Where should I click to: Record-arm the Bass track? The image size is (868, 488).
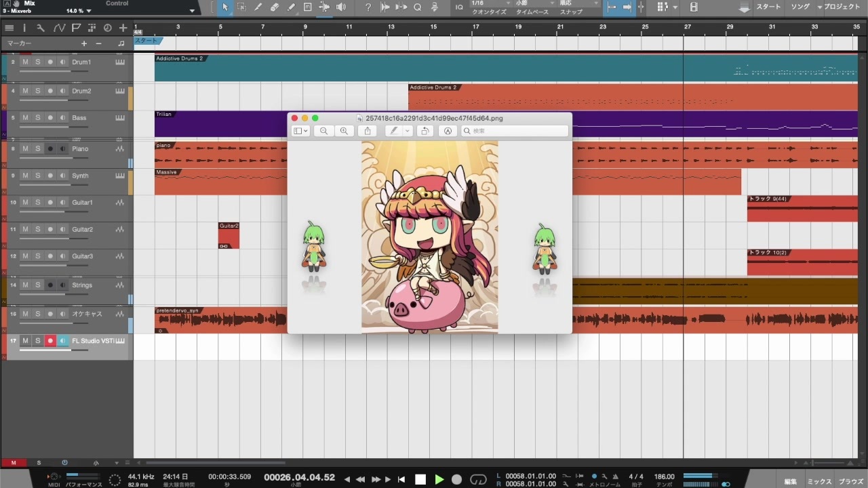(50, 118)
